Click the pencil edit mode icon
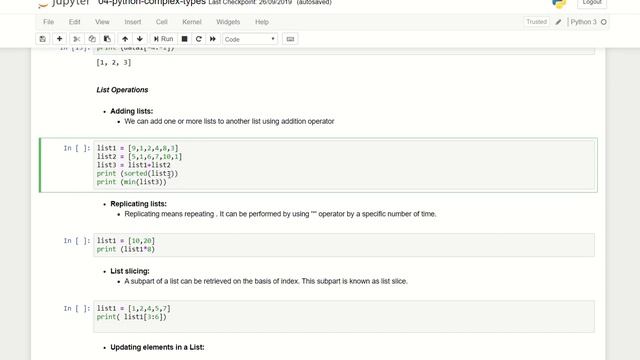The width and height of the screenshot is (640, 360). (x=558, y=22)
